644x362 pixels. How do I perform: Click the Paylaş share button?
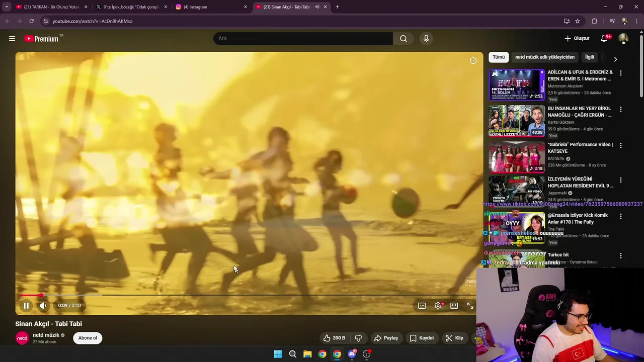pyautogui.click(x=386, y=338)
